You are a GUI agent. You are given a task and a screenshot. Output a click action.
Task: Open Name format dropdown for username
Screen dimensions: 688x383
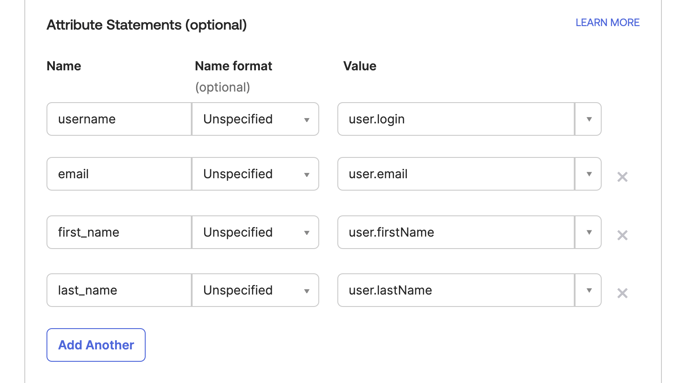click(x=255, y=119)
